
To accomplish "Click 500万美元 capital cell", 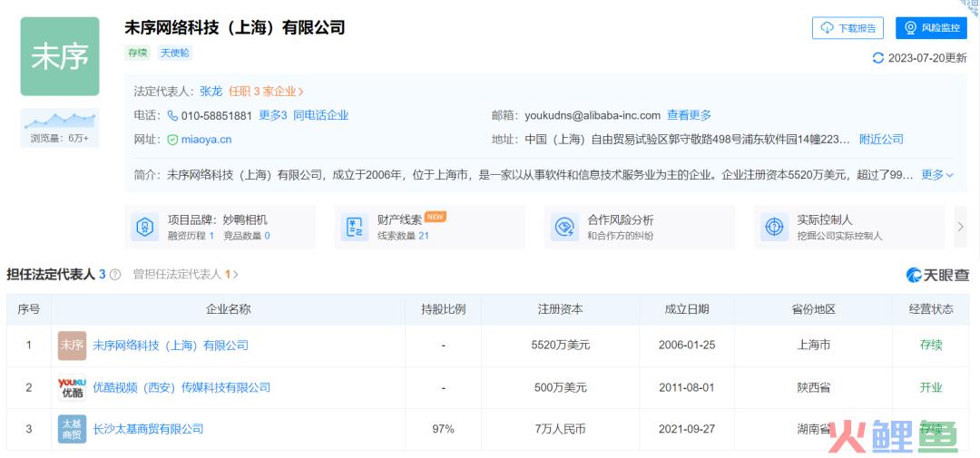I will tap(560, 387).
